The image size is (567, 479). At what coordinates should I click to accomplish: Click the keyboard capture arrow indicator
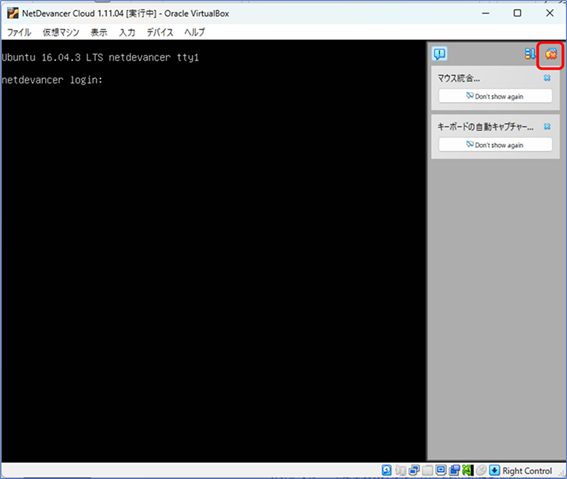point(494,470)
